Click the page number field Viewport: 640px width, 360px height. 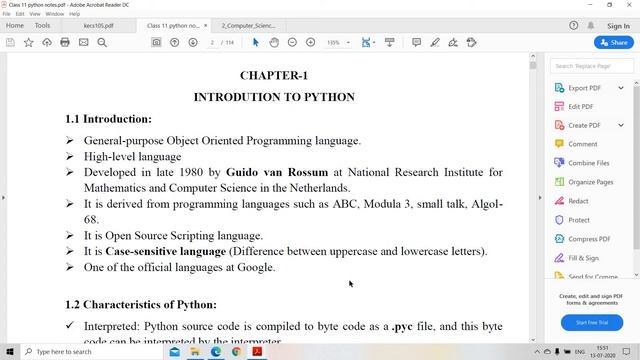click(212, 42)
